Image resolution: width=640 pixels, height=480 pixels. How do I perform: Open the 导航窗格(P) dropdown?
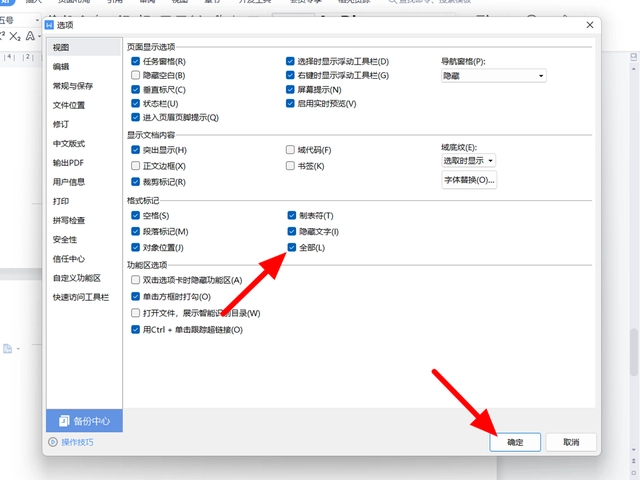(x=493, y=76)
